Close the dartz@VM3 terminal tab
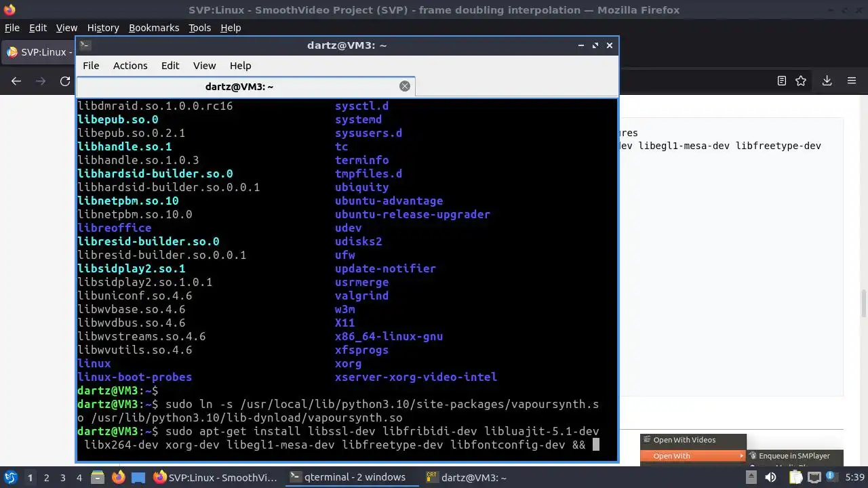The height and width of the screenshot is (488, 868). (405, 86)
